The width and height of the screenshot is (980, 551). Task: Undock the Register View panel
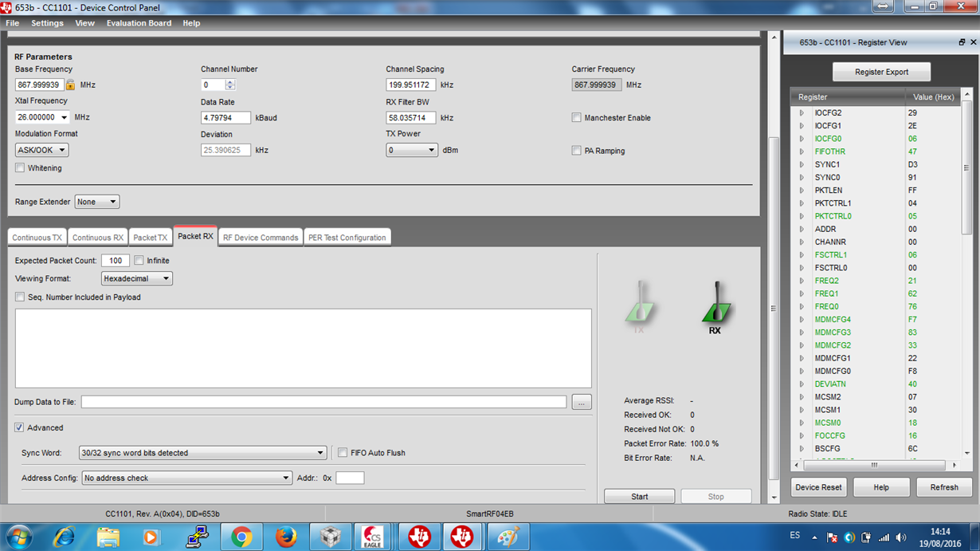click(x=962, y=42)
